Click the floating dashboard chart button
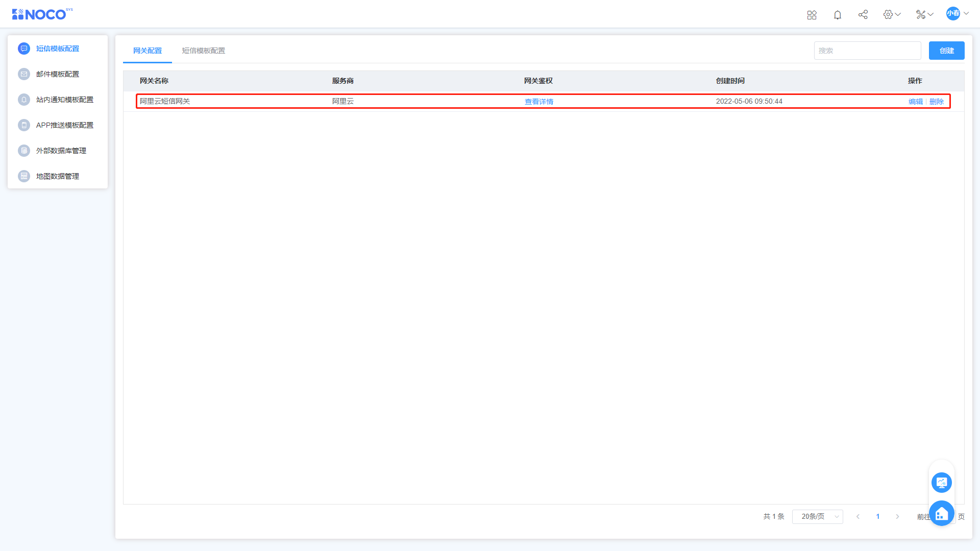 pyautogui.click(x=942, y=483)
